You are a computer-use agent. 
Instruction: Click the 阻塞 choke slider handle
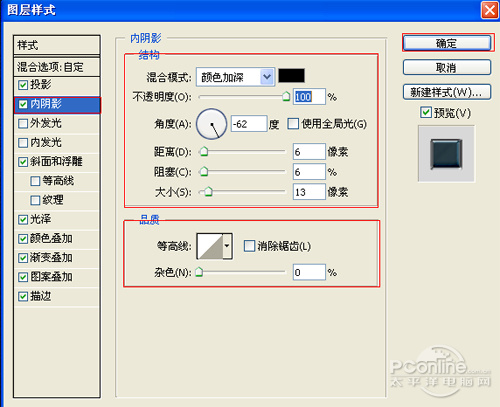point(204,172)
